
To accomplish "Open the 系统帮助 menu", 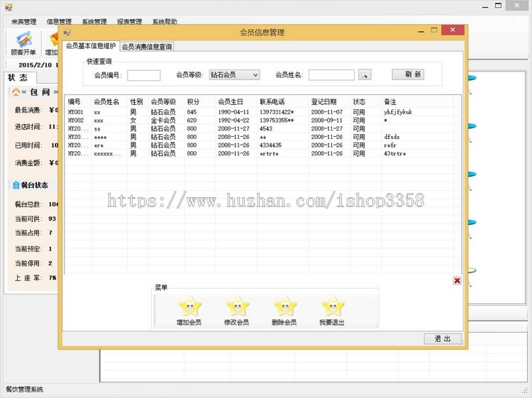I will (x=165, y=22).
